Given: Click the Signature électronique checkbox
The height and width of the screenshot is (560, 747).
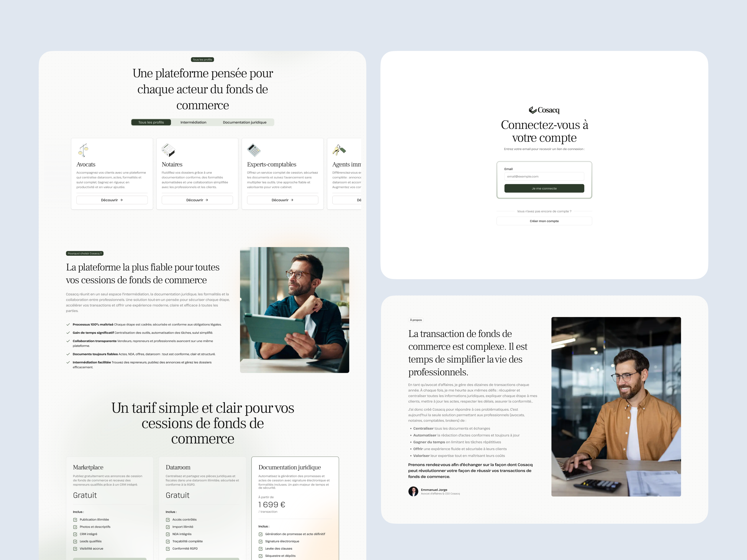Looking at the screenshot, I should point(261,541).
